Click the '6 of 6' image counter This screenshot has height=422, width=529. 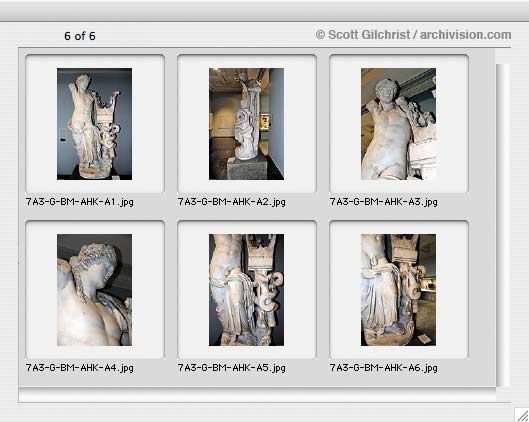(80, 36)
